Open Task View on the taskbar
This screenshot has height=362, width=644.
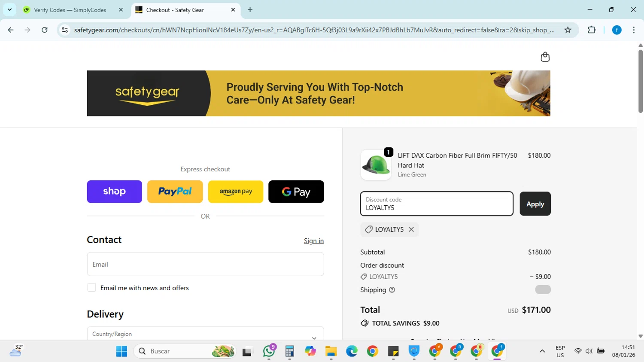(248, 351)
